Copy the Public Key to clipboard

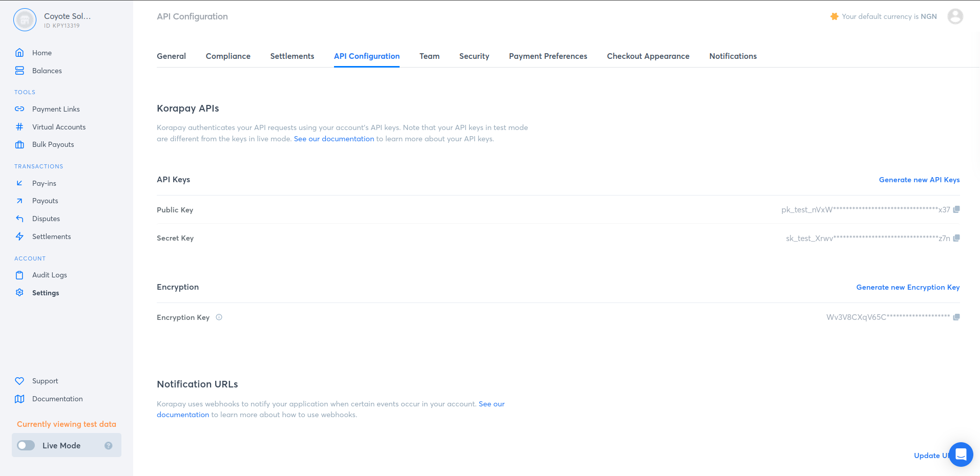click(x=956, y=209)
